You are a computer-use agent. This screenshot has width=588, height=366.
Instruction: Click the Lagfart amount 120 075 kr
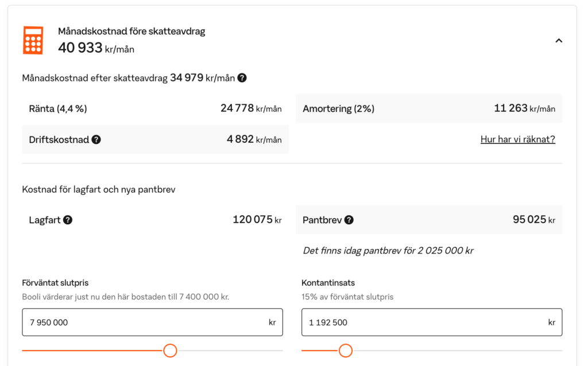point(257,220)
